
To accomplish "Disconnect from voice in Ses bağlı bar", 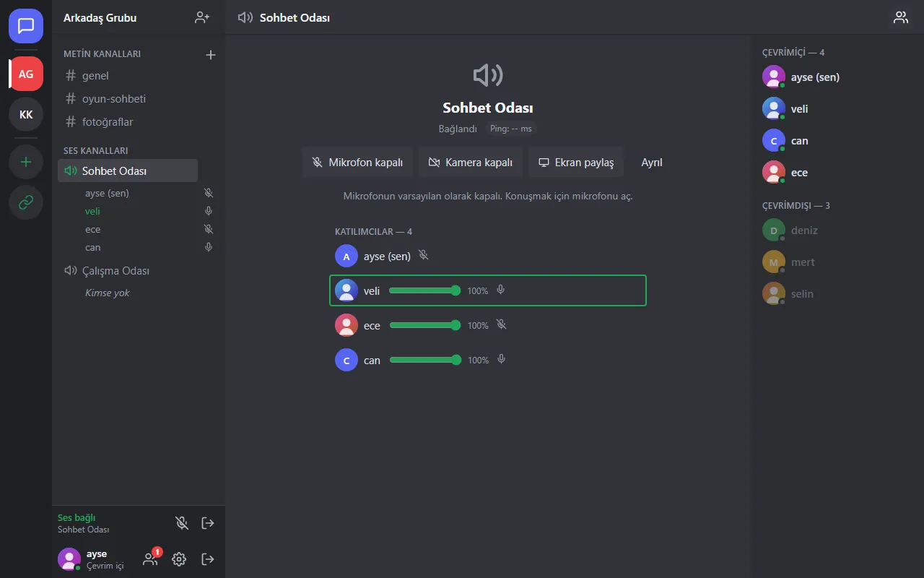I will (208, 523).
